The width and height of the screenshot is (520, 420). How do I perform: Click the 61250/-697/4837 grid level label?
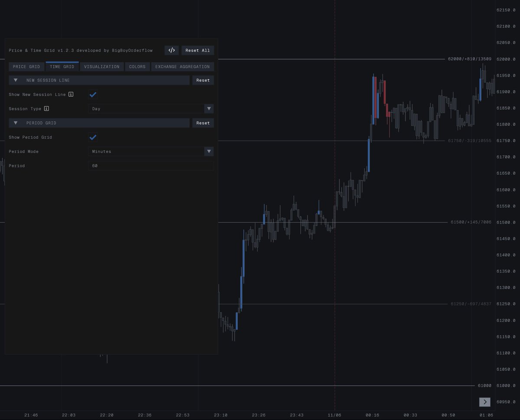tap(471, 304)
